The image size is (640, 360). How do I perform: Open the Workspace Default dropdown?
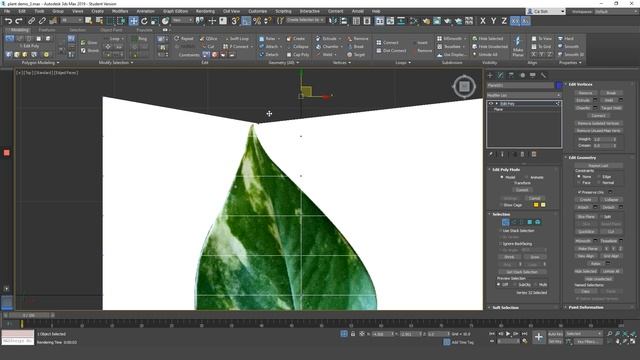point(616,11)
